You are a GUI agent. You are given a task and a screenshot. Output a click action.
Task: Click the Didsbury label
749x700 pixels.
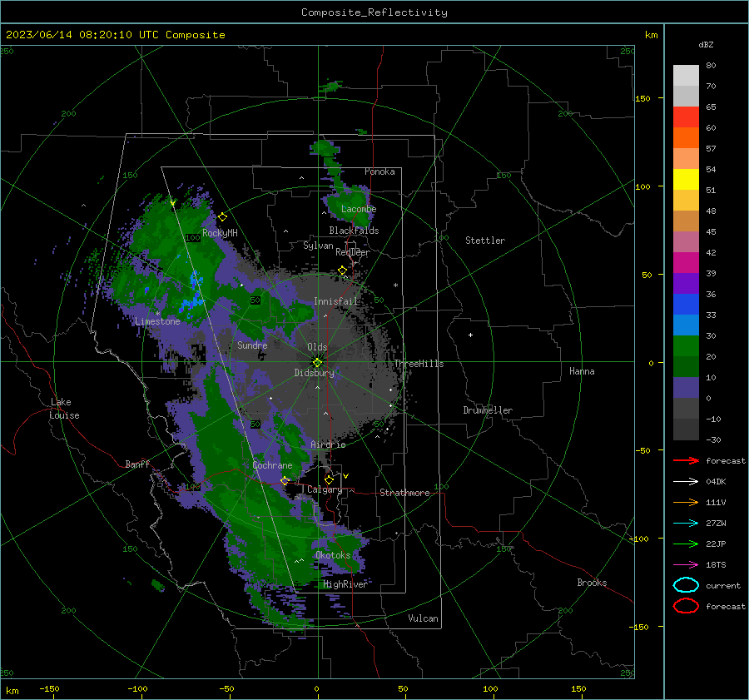[x=315, y=373]
